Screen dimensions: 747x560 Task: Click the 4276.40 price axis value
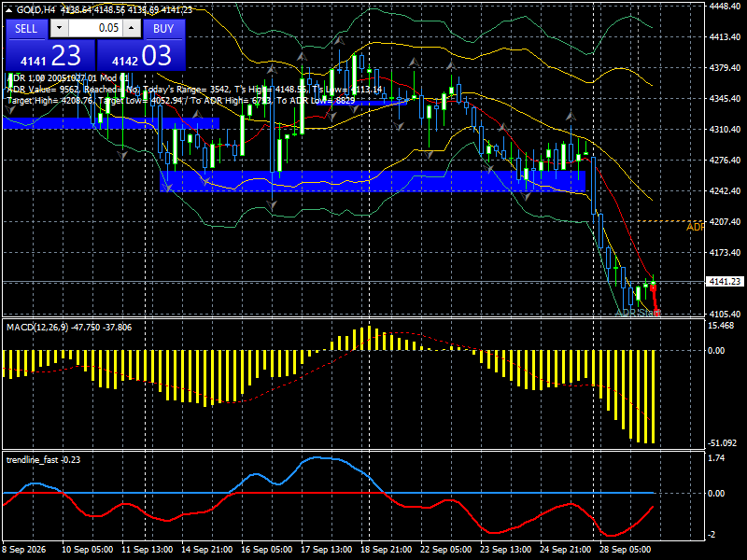pos(725,160)
